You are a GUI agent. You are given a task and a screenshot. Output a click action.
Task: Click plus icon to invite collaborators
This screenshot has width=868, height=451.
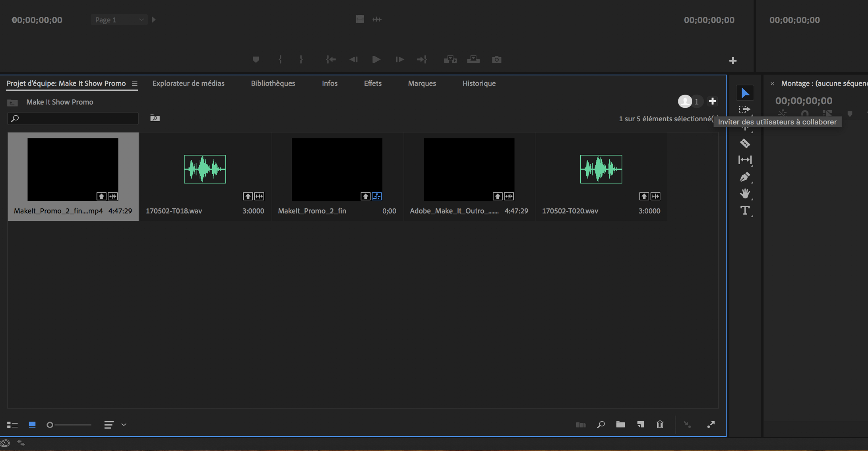(x=712, y=101)
